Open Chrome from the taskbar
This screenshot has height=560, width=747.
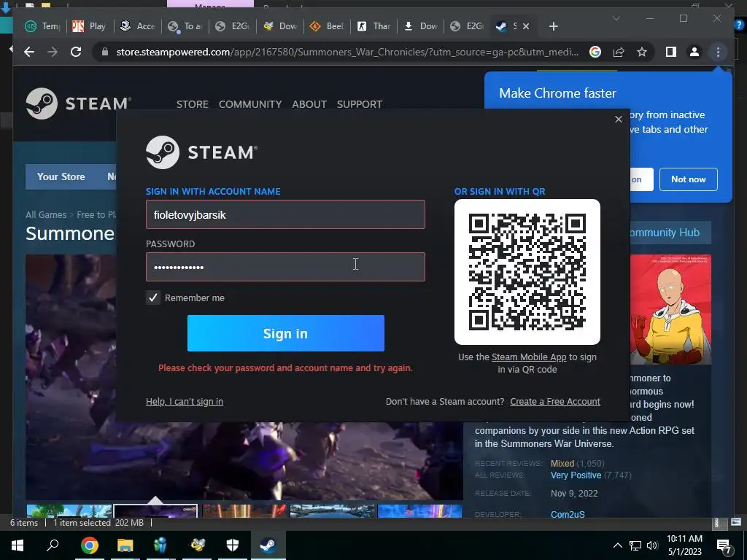[x=90, y=545]
